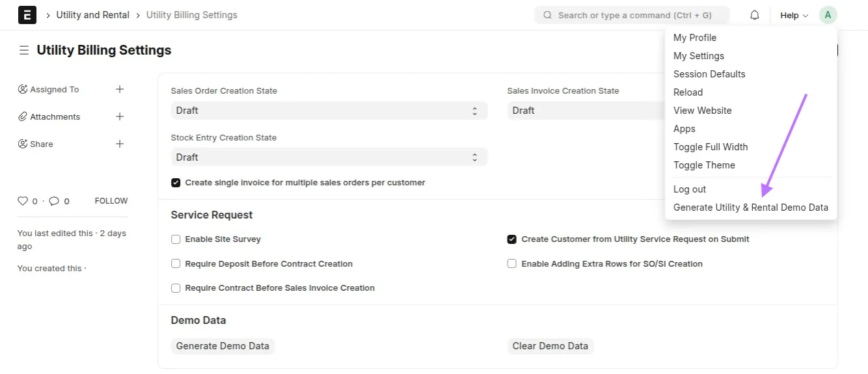868x374 pixels.
Task: Click Generate Utility & Rental Demo Data
Action: (751, 207)
